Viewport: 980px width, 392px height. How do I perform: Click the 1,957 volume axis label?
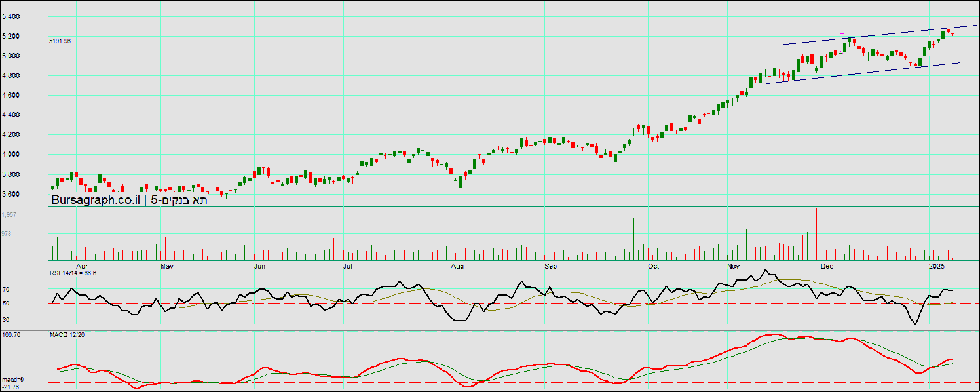[10, 215]
